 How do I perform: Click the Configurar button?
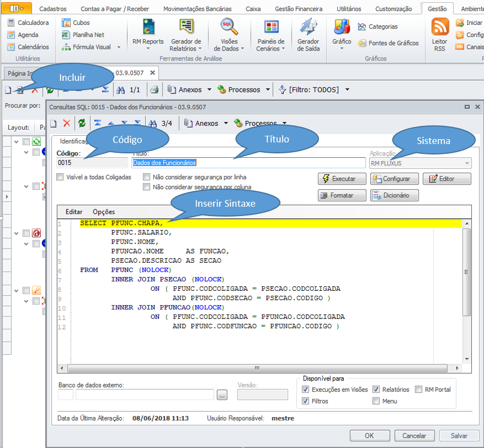click(x=394, y=179)
